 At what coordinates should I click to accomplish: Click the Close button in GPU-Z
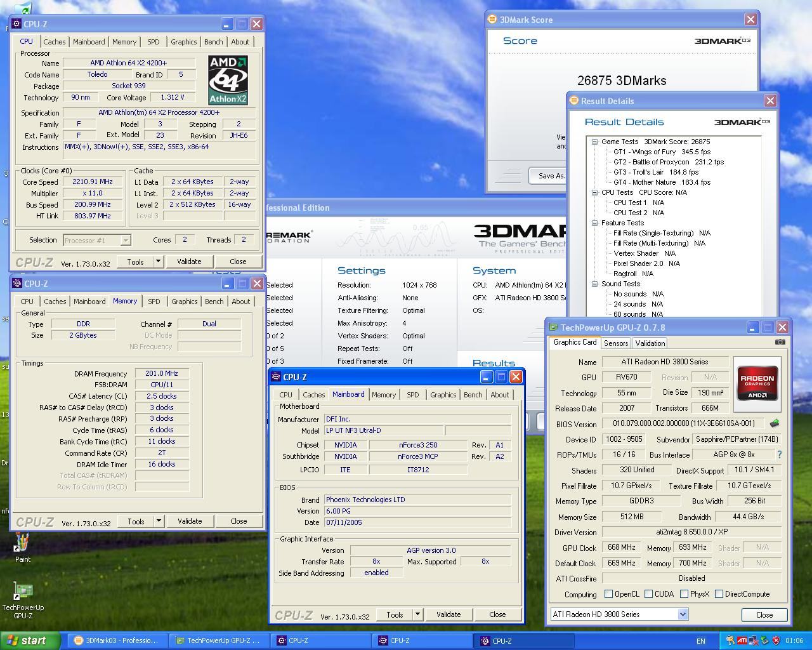click(x=764, y=615)
